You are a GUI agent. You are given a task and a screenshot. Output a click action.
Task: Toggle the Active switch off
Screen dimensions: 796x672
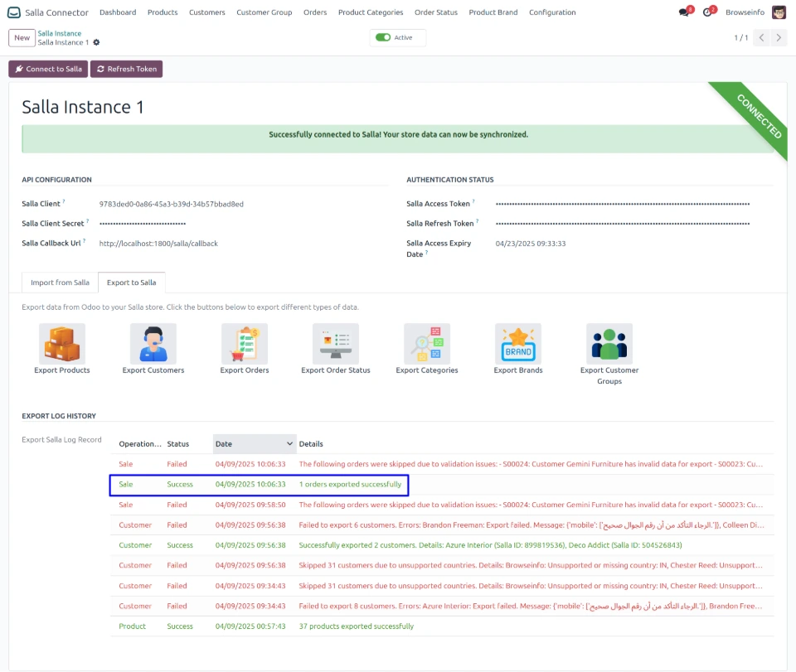pyautogui.click(x=383, y=37)
